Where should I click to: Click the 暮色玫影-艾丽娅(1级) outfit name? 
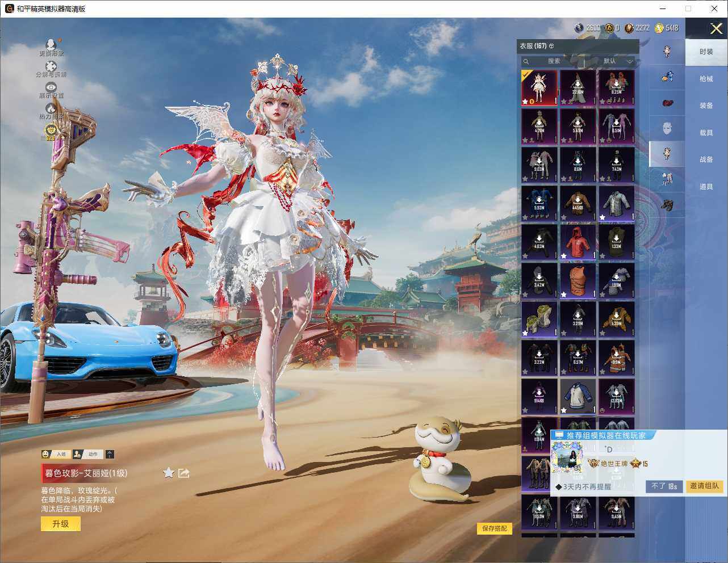[86, 473]
